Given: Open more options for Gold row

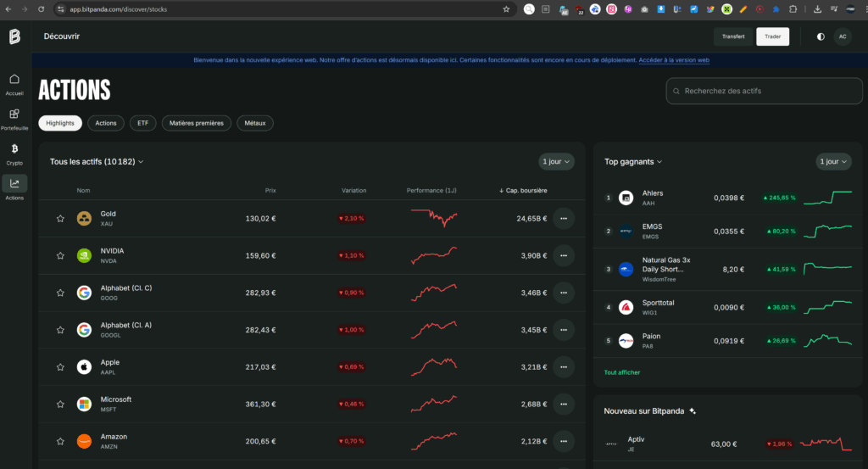Looking at the screenshot, I should pos(564,218).
